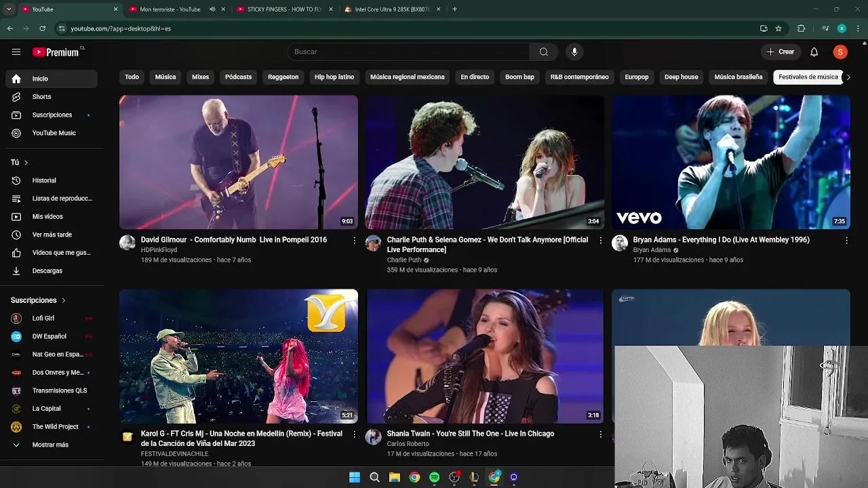The height and width of the screenshot is (488, 868).
Task: Open YouTube Music from the sidebar
Action: 52,133
